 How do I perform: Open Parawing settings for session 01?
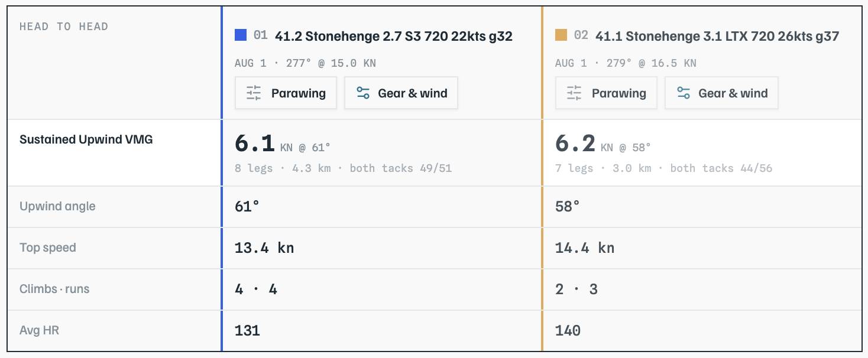286,93
